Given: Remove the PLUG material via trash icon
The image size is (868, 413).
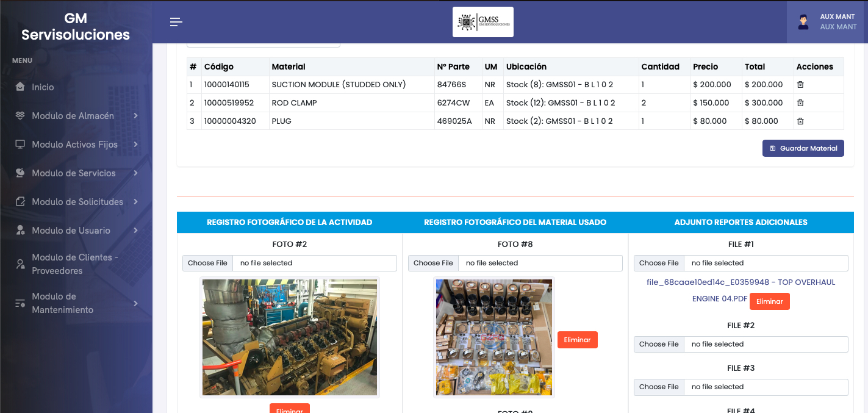Looking at the screenshot, I should click(800, 121).
